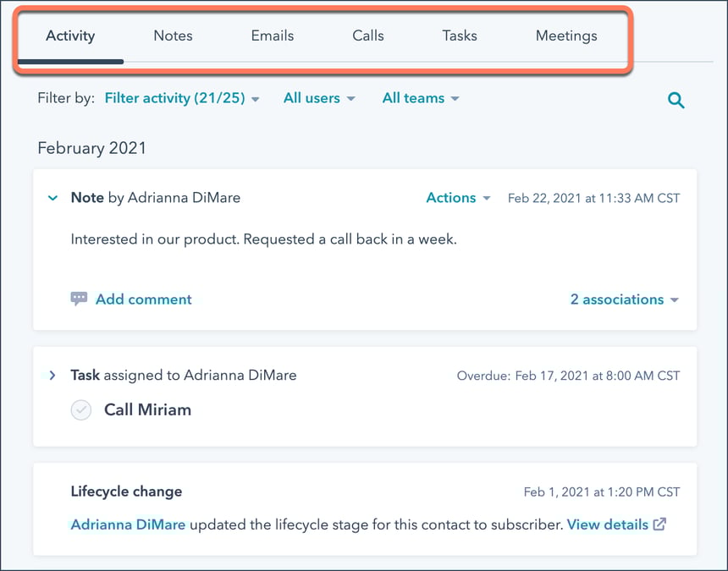Collapse the Note by Adrianna DiMare entry
This screenshot has width=728, height=571.
53,198
